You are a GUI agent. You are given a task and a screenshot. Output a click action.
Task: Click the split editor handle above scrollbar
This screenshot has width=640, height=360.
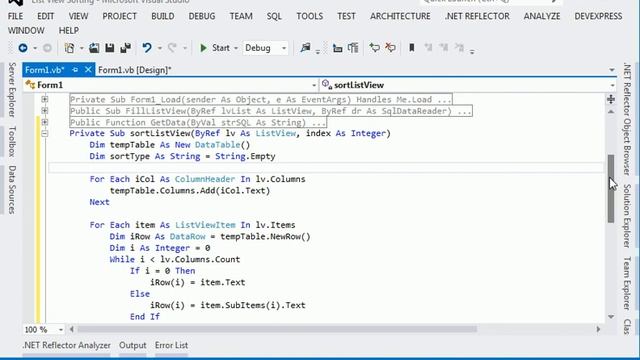pyautogui.click(x=611, y=99)
